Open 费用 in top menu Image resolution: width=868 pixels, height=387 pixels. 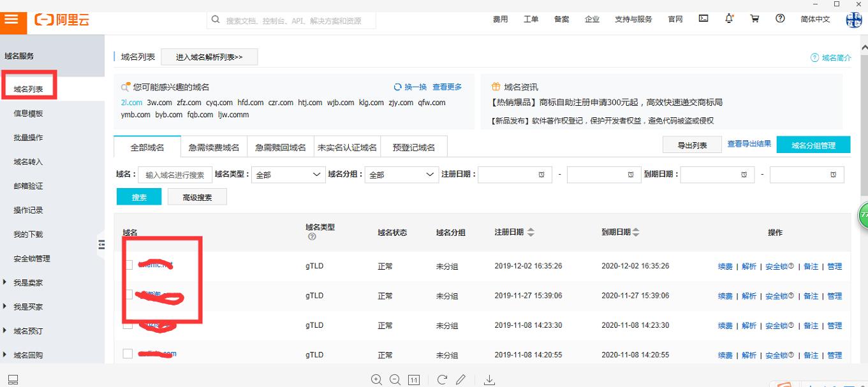[x=501, y=19]
